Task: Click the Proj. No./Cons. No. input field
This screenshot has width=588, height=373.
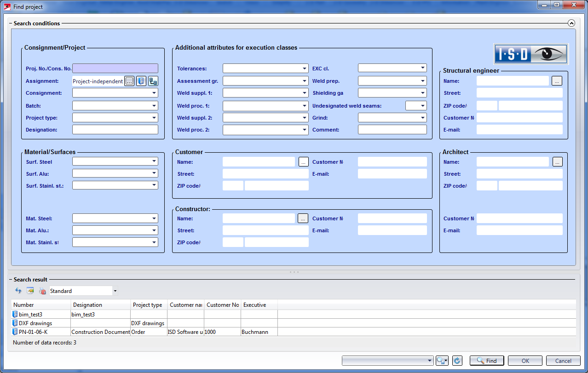Action: pyautogui.click(x=115, y=69)
